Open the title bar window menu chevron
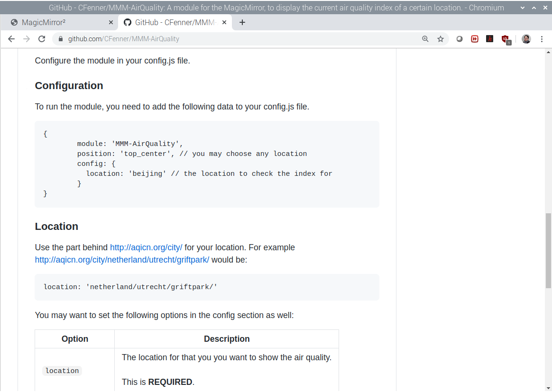This screenshot has height=392, width=552. coord(523,8)
